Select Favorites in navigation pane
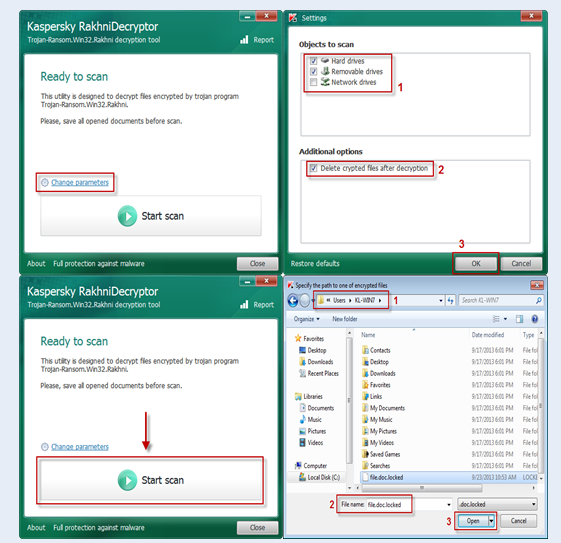 point(309,338)
